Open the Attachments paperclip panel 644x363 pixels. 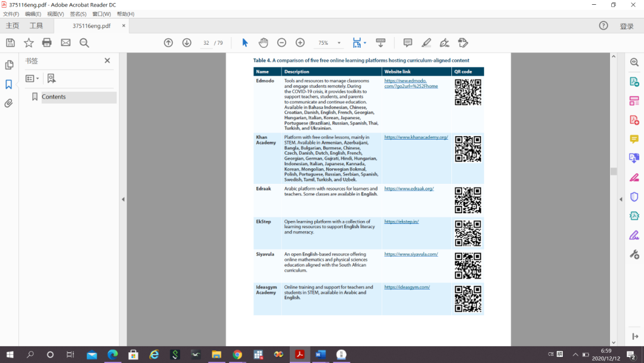9,103
